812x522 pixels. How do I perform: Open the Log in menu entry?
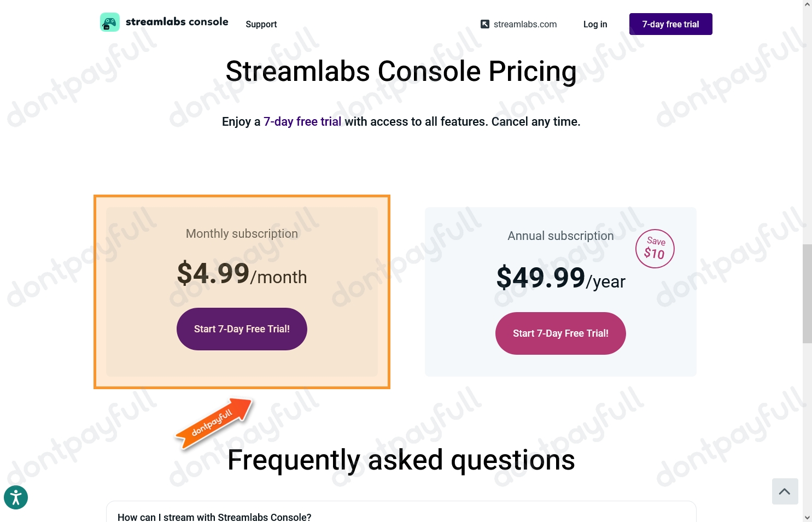[595, 24]
